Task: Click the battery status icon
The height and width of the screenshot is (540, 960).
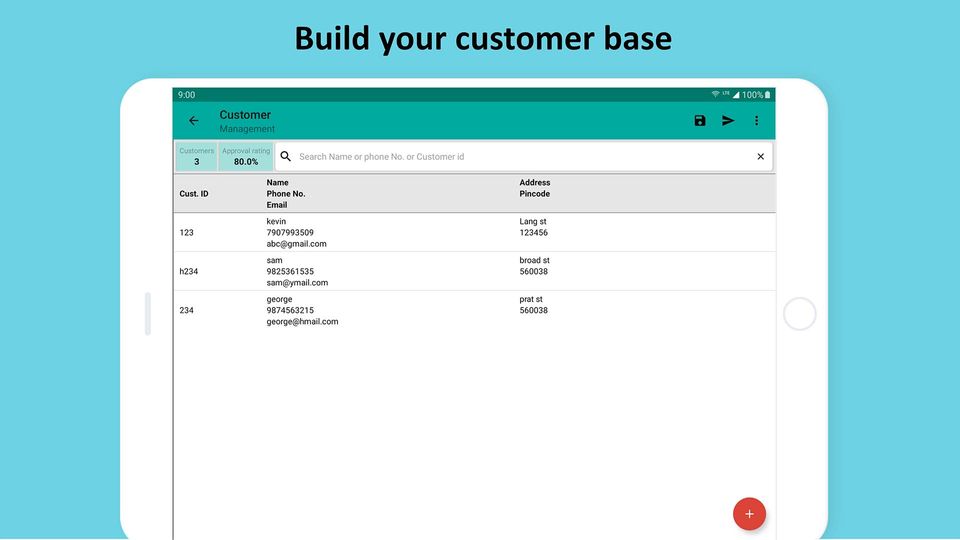Action: pos(767,95)
